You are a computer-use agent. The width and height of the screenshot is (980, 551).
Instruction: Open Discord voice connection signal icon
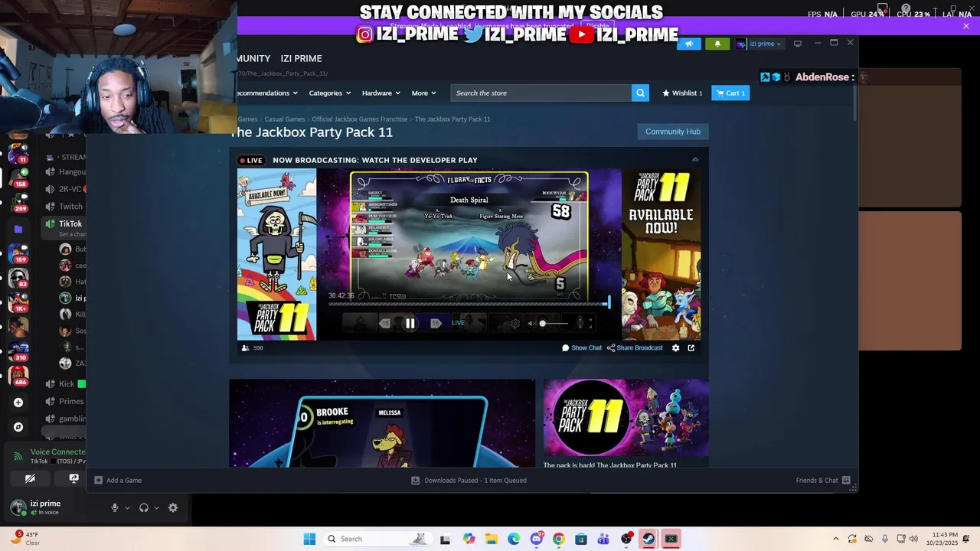18,456
